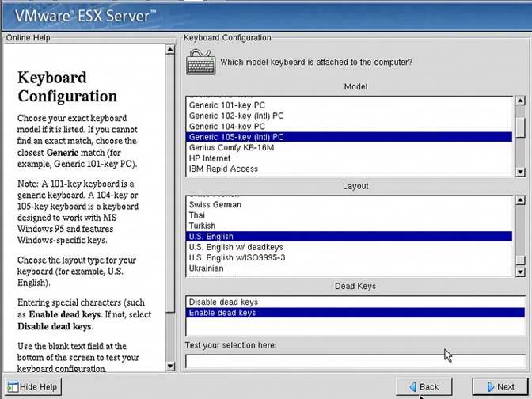Viewport: 532px width, 399px height.
Task: Select Generic 102-key (Intl) PC model
Action: pyautogui.click(x=349, y=116)
